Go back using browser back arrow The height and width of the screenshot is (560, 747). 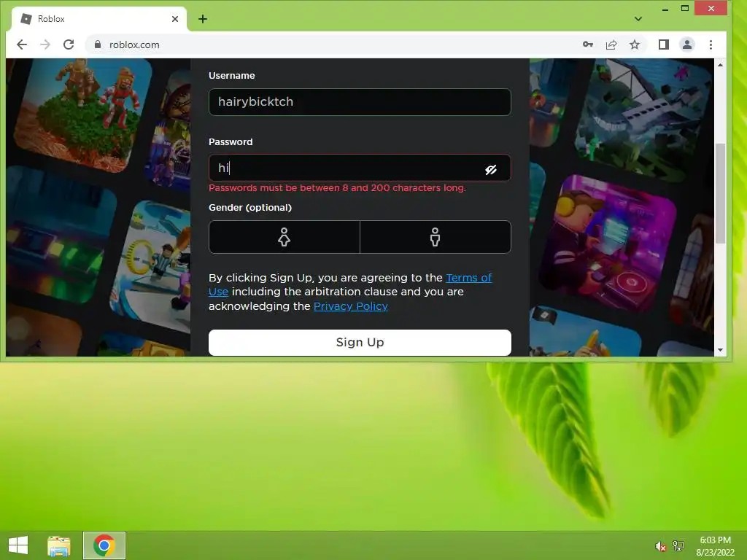pos(22,44)
